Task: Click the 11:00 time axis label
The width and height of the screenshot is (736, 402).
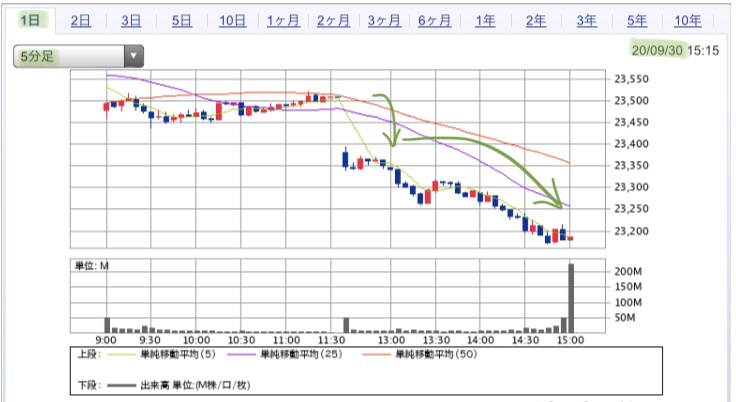Action: point(286,340)
